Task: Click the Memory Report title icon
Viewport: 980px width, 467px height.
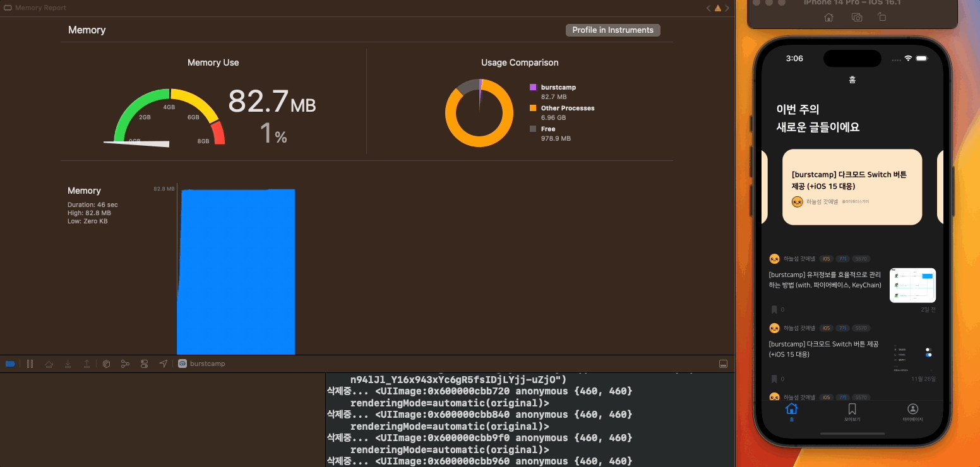Action: coord(8,8)
